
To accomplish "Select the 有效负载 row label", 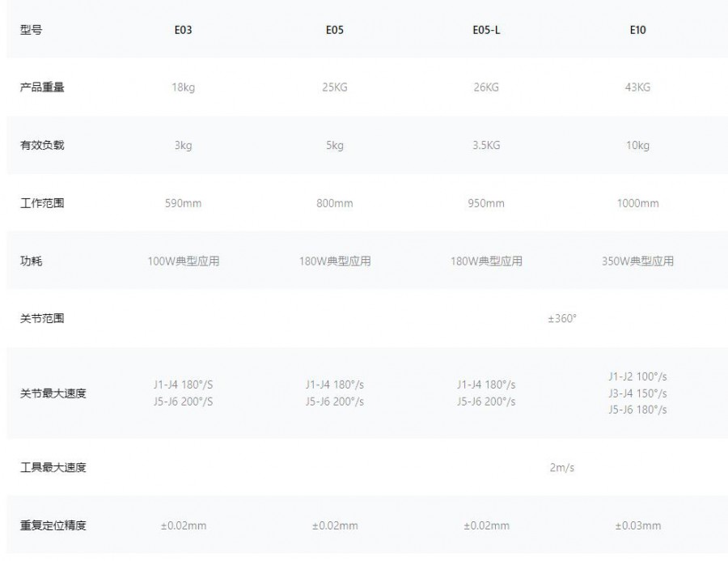I will pos(42,146).
